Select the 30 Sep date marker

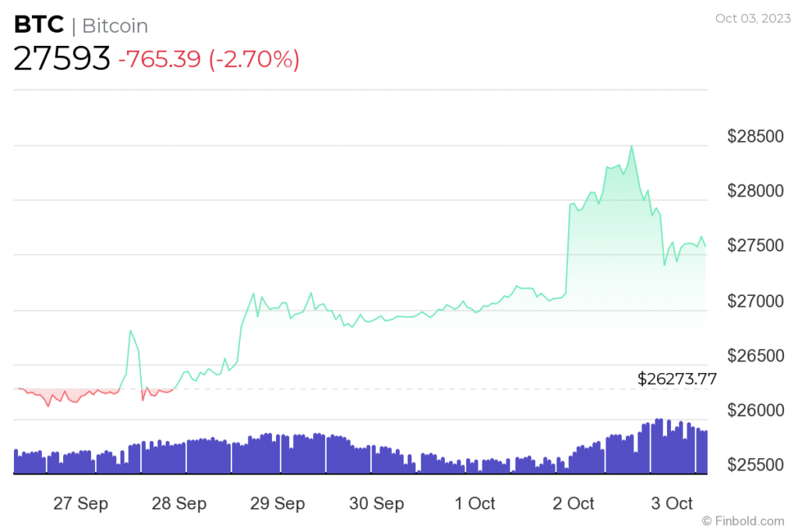(377, 503)
